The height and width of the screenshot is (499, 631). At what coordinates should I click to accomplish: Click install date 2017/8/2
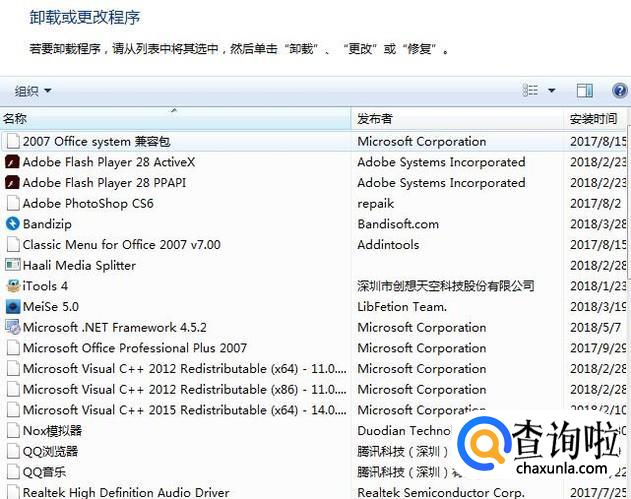point(596,204)
